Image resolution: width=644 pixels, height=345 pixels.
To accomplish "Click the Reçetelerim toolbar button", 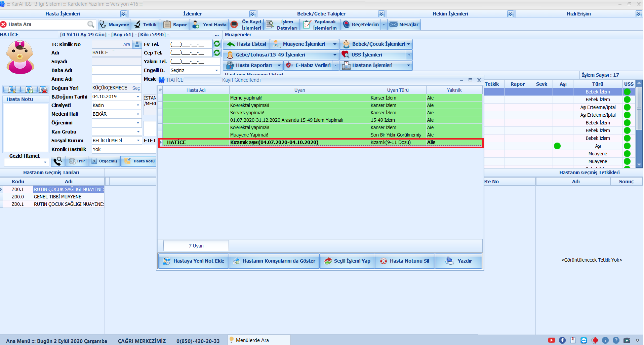I will [361, 25].
